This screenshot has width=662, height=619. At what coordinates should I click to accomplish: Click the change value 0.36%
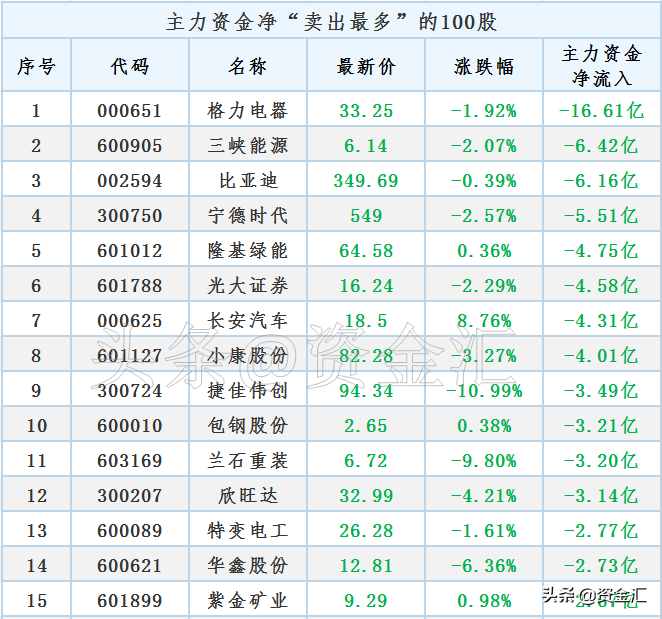[484, 251]
